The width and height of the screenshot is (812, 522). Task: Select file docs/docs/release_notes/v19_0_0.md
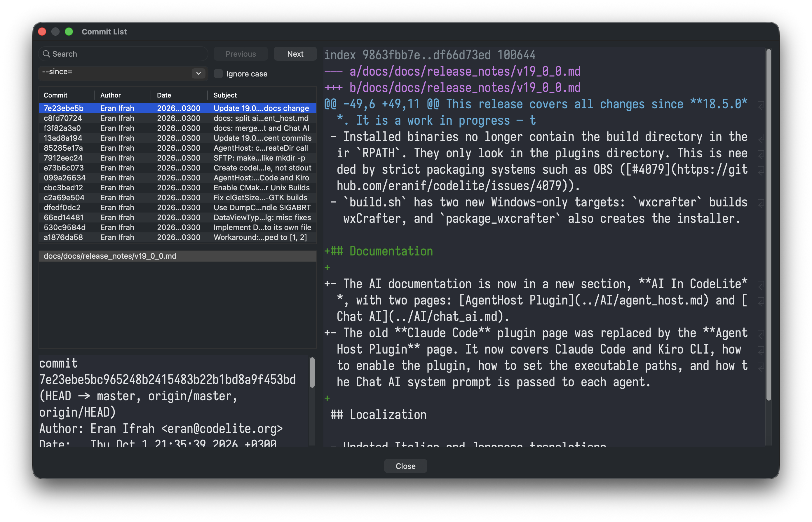coord(177,256)
